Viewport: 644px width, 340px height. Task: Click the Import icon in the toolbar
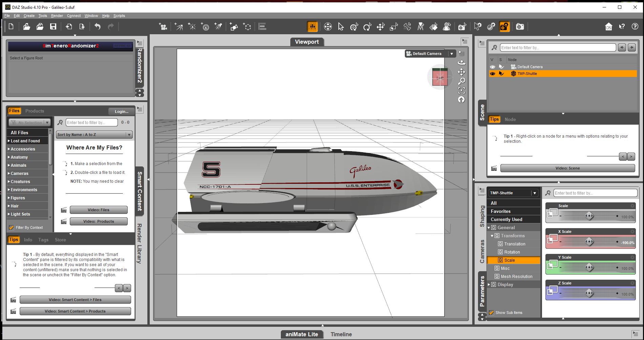[x=69, y=26]
